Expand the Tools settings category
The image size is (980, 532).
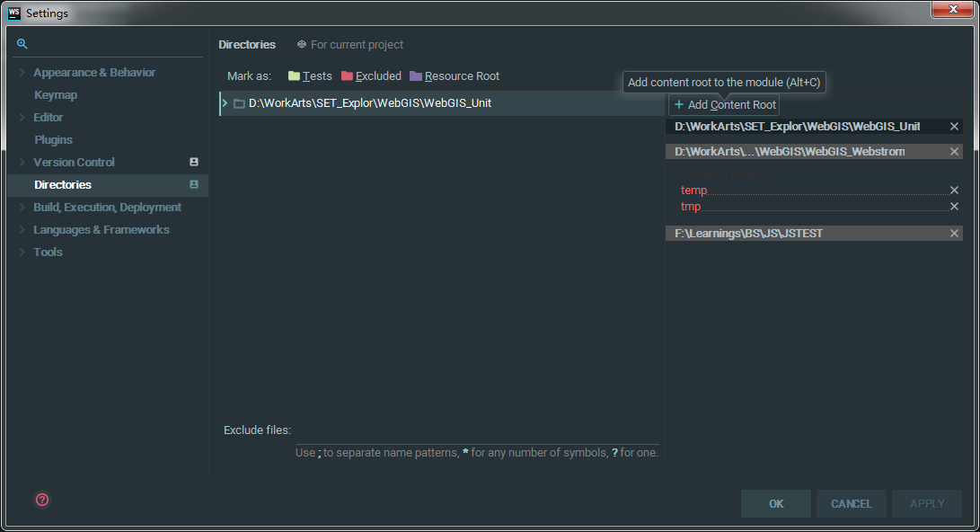point(22,252)
